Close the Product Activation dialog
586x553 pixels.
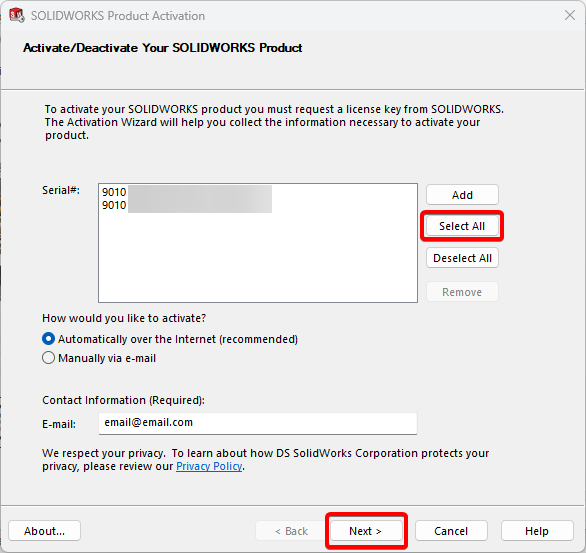[570, 15]
